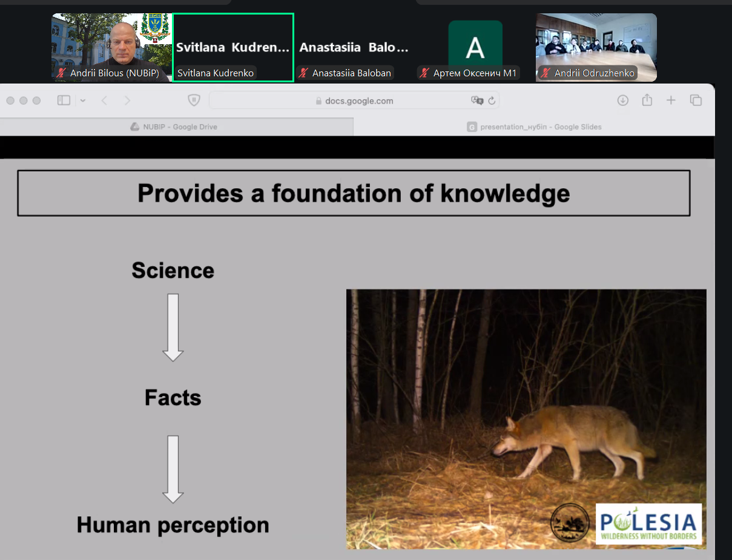Click 'Andrii Odruzhenko' name label
Screen dimensions: 732x560
(594, 73)
